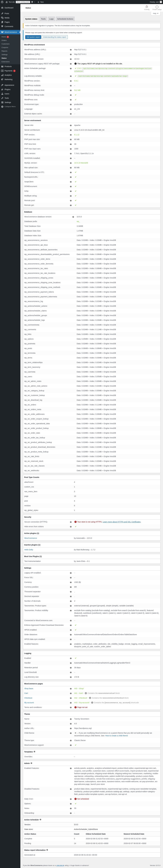Image resolution: width=163 pixels, height=868 pixels.
Task: Click the five-star rating link in footer
Action: point(60,865)
